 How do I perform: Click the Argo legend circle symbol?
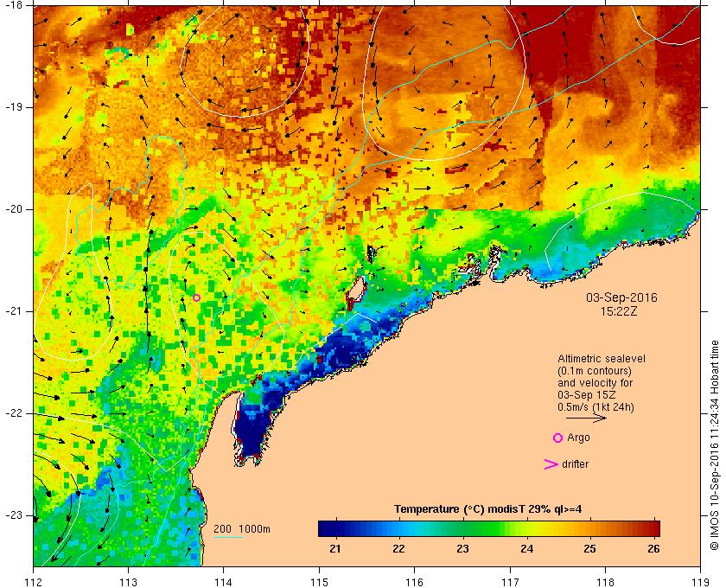[x=558, y=438]
